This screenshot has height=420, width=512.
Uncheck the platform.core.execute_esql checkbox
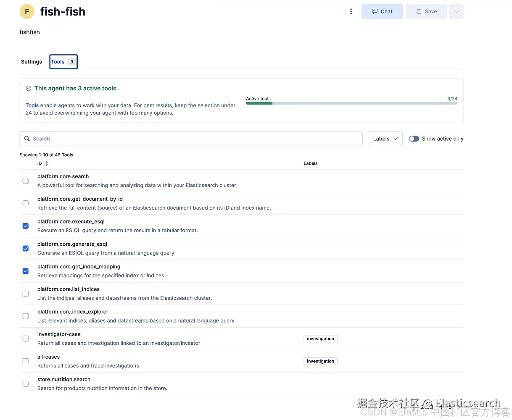tap(26, 226)
